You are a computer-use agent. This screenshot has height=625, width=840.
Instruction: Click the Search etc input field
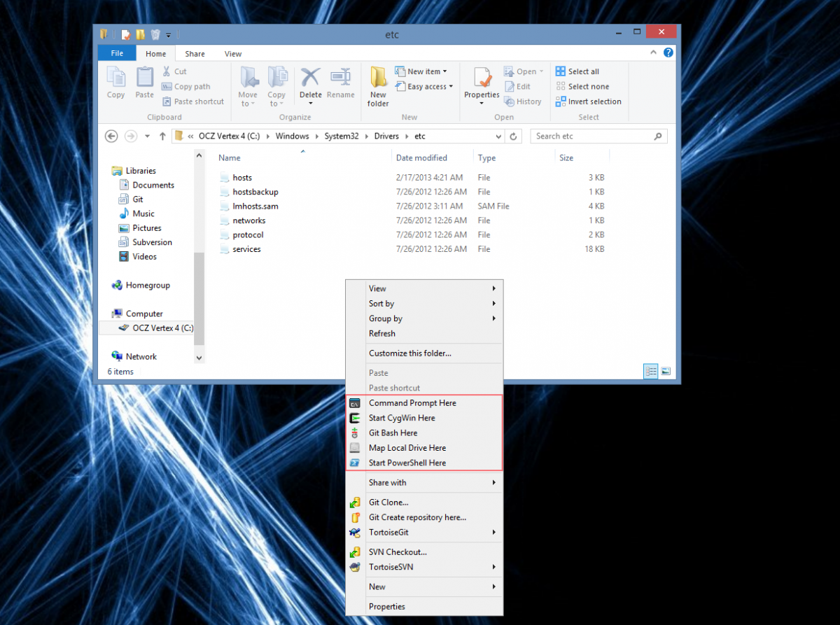598,136
